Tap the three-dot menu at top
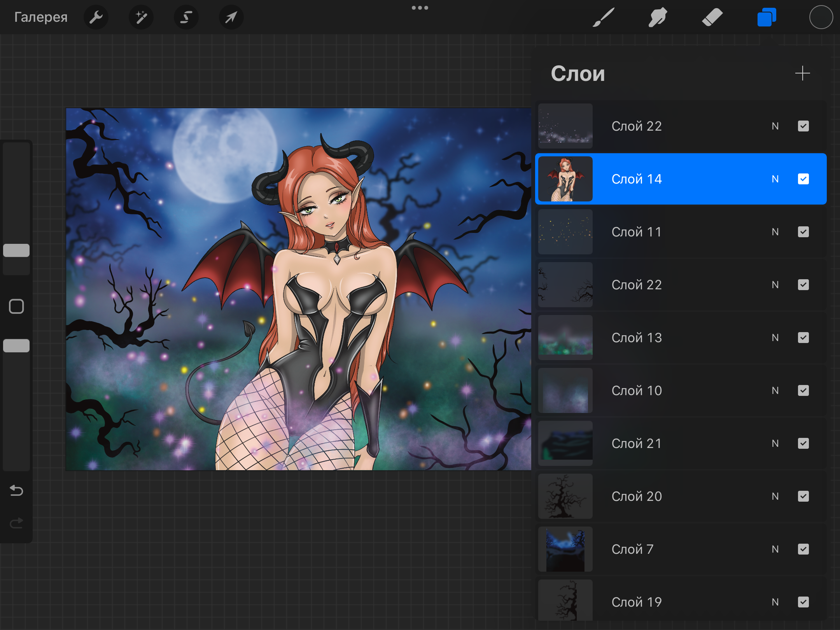The width and height of the screenshot is (840, 630). [420, 8]
